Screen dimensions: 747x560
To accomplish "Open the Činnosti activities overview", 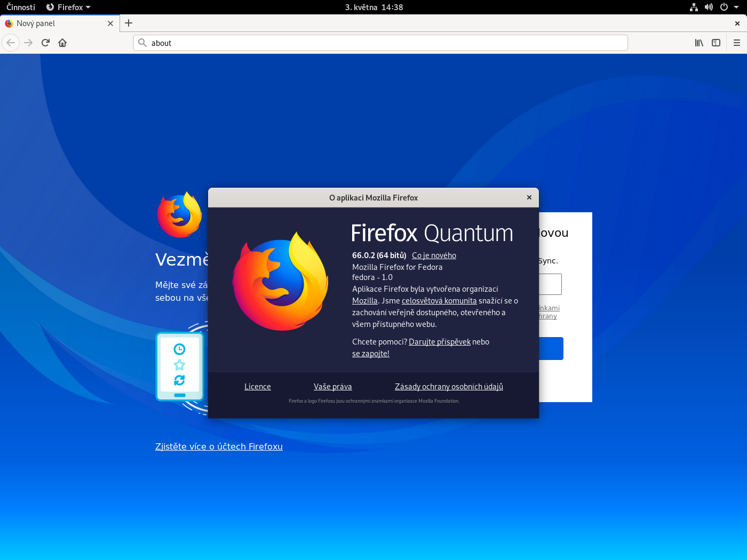I will tap(21, 7).
